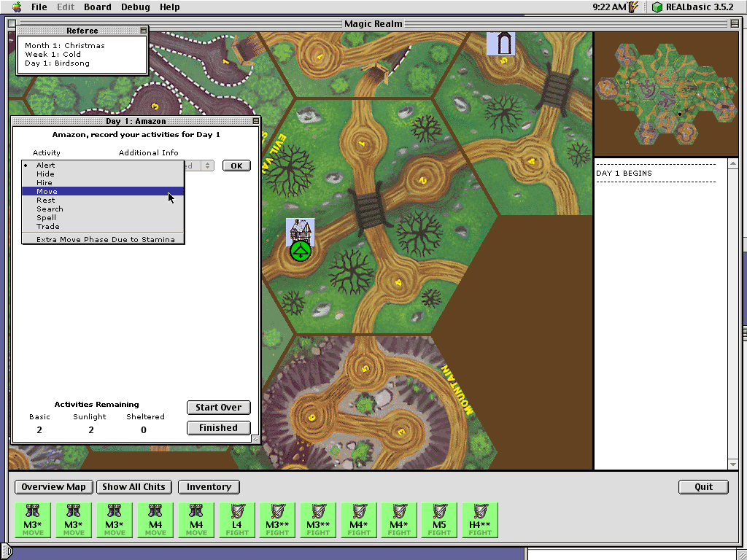Choose Search from the activity list
The height and width of the screenshot is (560, 747).
(103, 209)
